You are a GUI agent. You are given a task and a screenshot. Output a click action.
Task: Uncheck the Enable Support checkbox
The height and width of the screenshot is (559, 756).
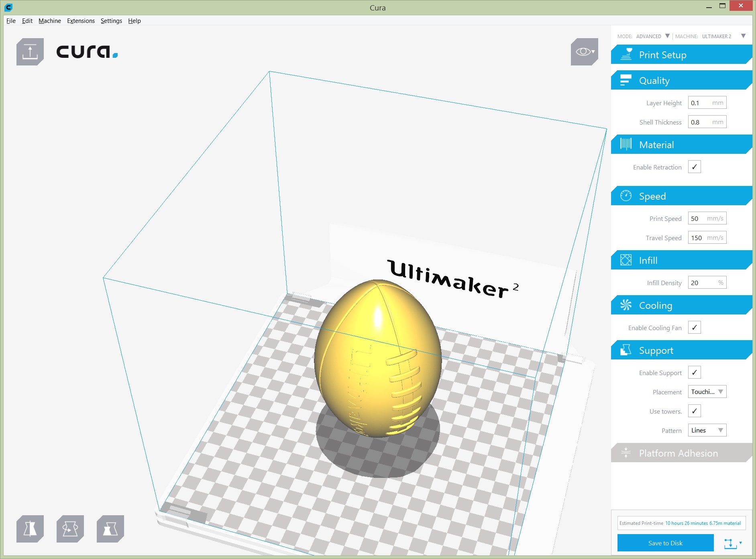click(x=695, y=372)
